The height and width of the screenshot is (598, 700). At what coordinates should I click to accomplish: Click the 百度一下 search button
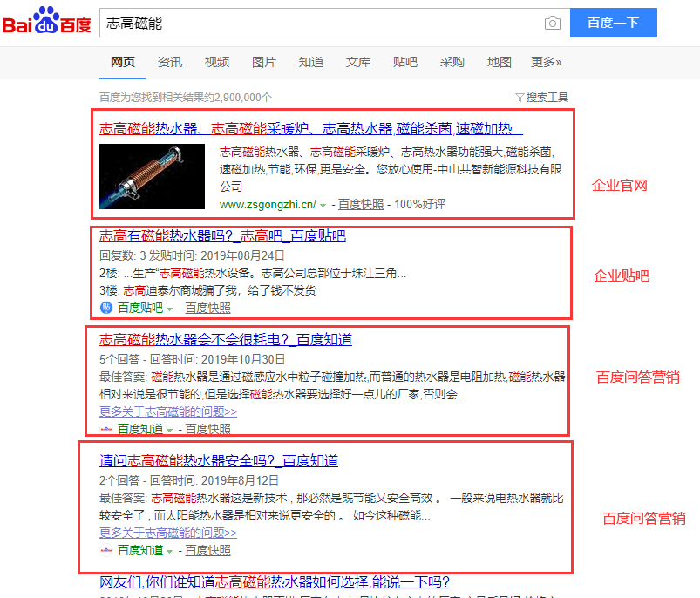pyautogui.click(x=614, y=23)
